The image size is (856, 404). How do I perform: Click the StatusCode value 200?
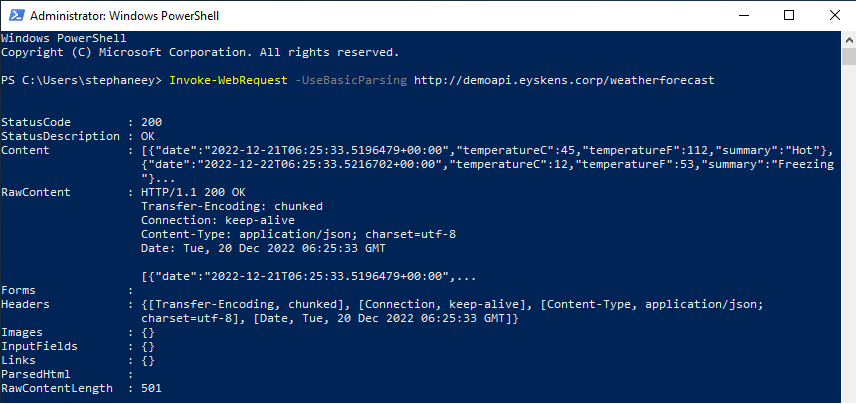(152, 121)
